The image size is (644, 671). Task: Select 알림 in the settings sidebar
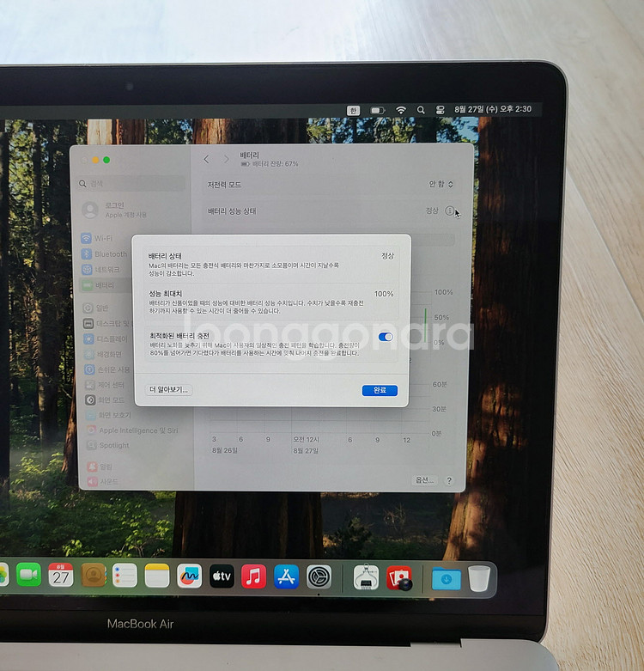click(x=100, y=467)
